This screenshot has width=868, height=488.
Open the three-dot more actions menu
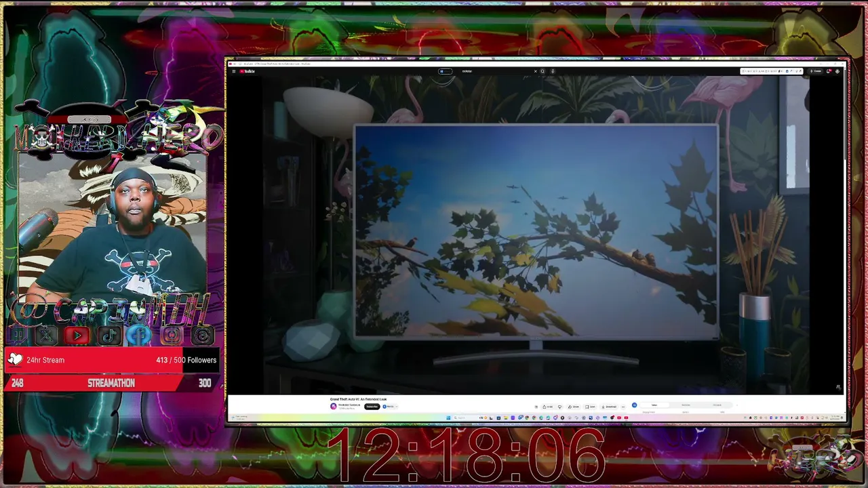click(623, 407)
